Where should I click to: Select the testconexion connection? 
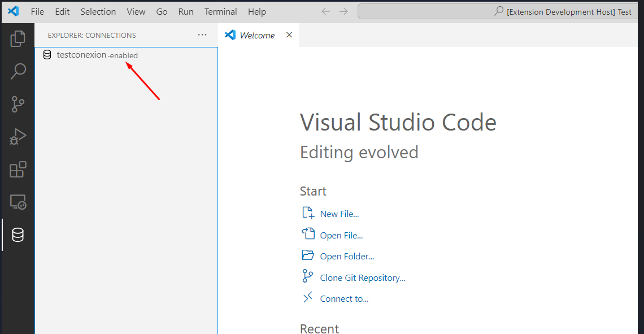(x=126, y=55)
